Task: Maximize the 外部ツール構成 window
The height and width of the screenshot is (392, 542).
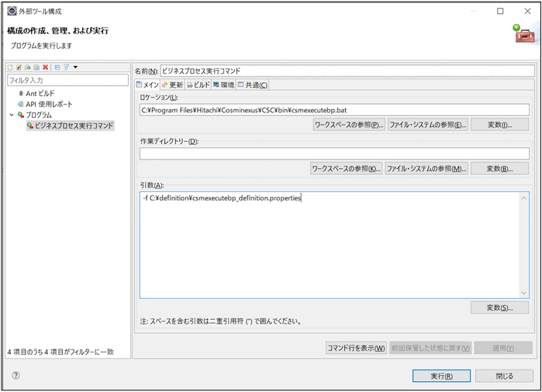Action: pyautogui.click(x=500, y=11)
